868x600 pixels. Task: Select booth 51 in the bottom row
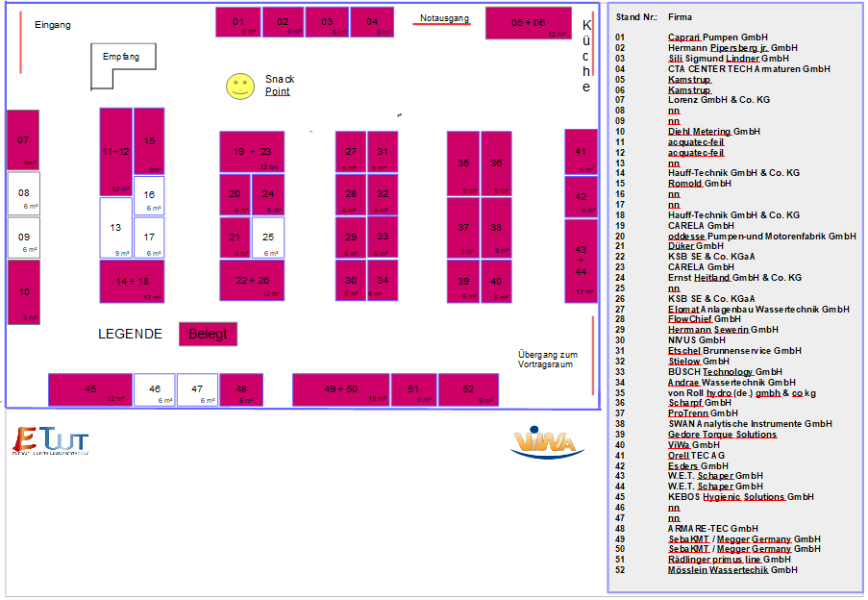[414, 389]
